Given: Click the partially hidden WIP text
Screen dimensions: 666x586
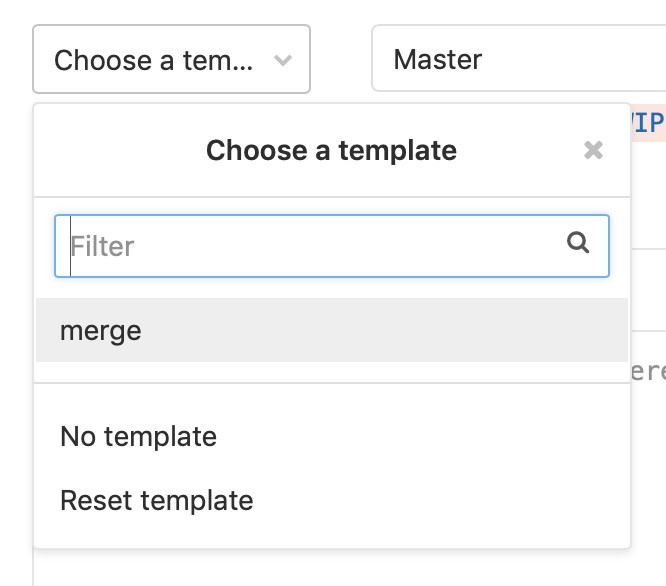Looking at the screenshot, I should 646,123.
